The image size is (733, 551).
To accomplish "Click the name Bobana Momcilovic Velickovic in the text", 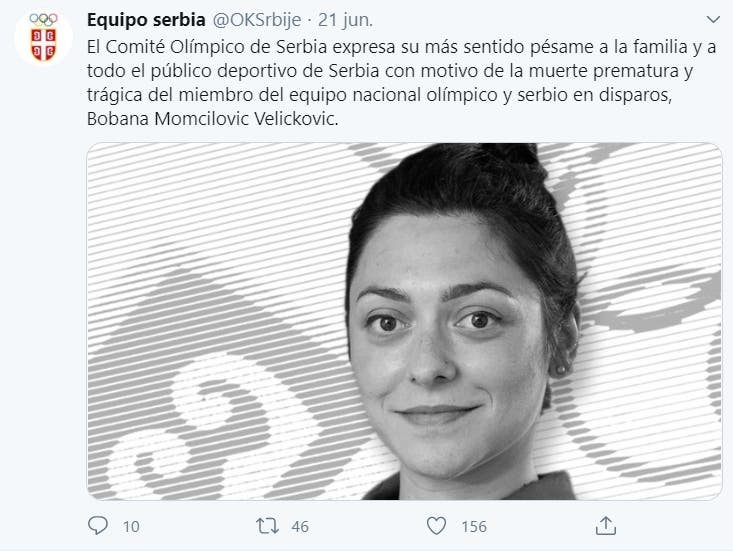I will pos(212,119).
